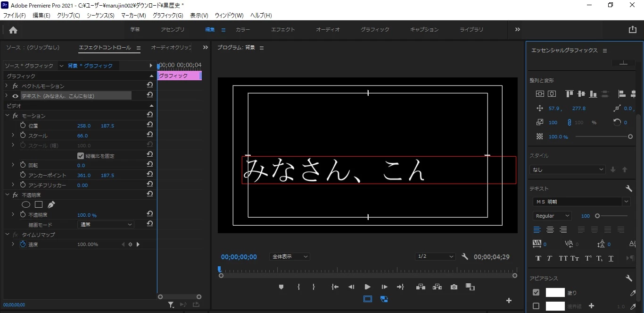Screen dimensions: 644x313
Task: Click the Extract button
Action: (437, 287)
